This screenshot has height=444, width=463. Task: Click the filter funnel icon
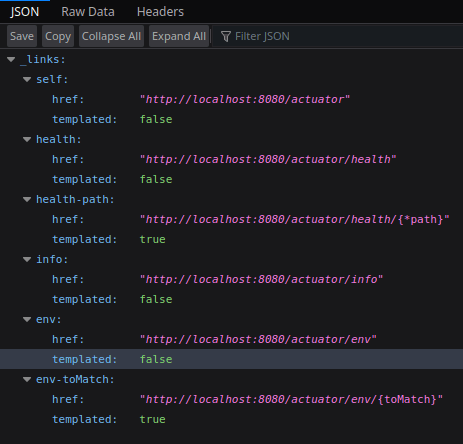226,36
